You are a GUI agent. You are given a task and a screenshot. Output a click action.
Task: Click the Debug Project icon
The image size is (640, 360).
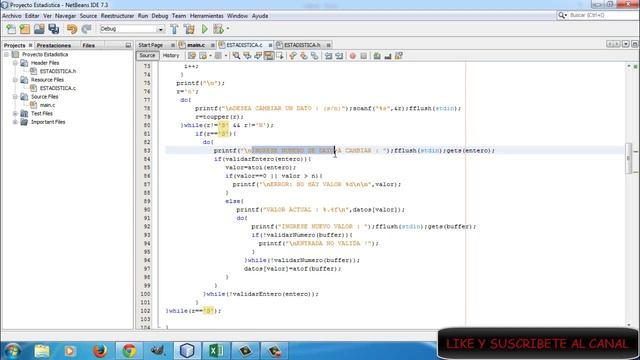coord(218,29)
